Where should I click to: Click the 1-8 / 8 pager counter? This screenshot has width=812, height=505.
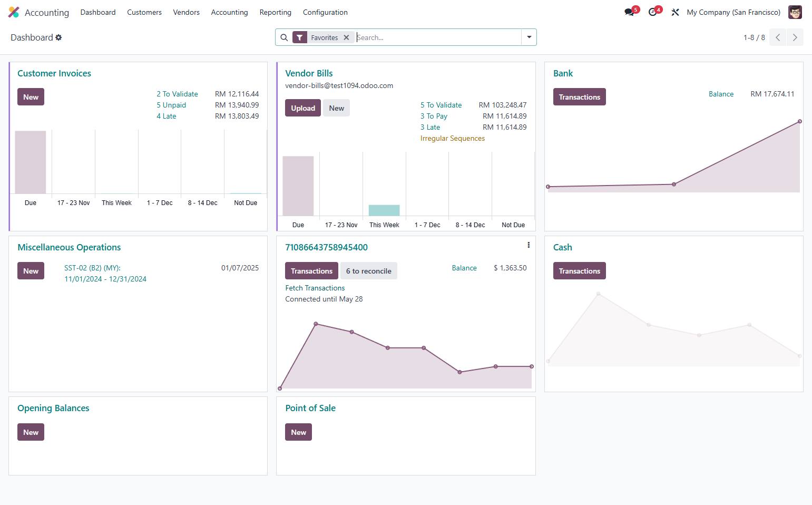(754, 37)
